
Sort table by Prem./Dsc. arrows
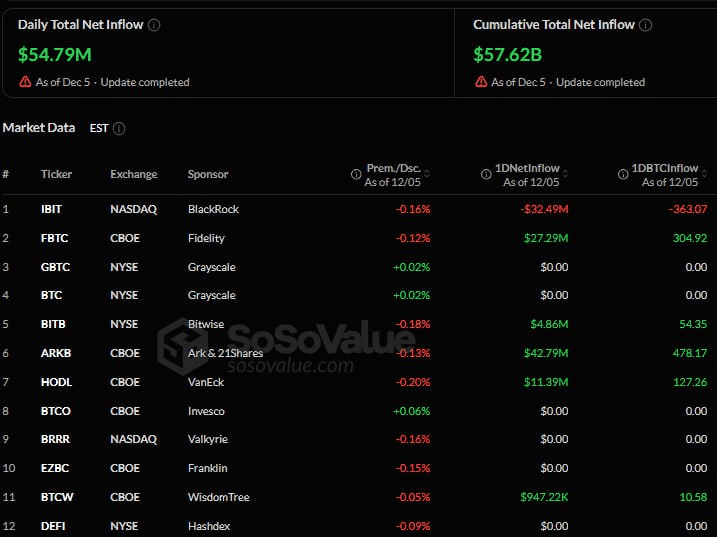pyautogui.click(x=427, y=174)
